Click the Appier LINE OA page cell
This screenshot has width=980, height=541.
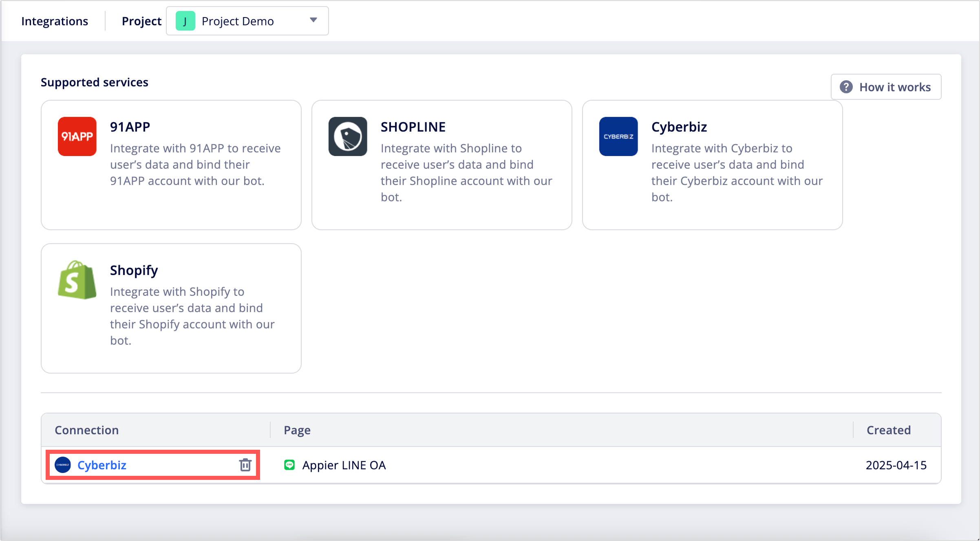pyautogui.click(x=344, y=465)
